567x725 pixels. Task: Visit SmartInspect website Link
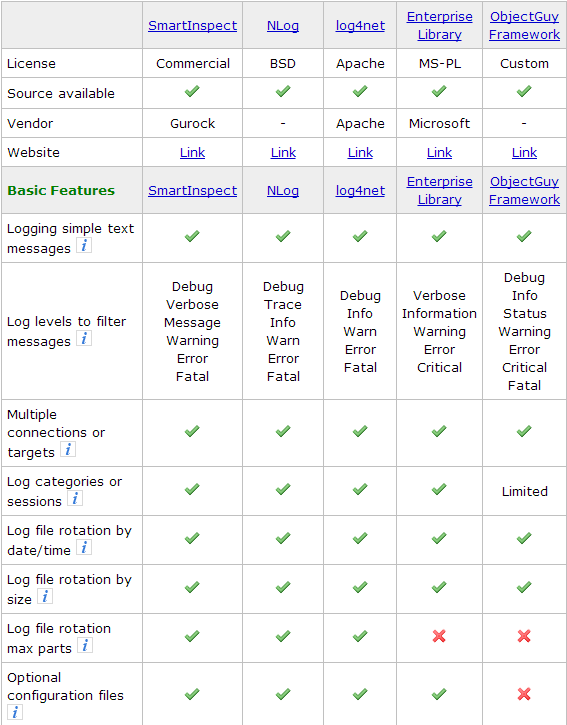[192, 153]
